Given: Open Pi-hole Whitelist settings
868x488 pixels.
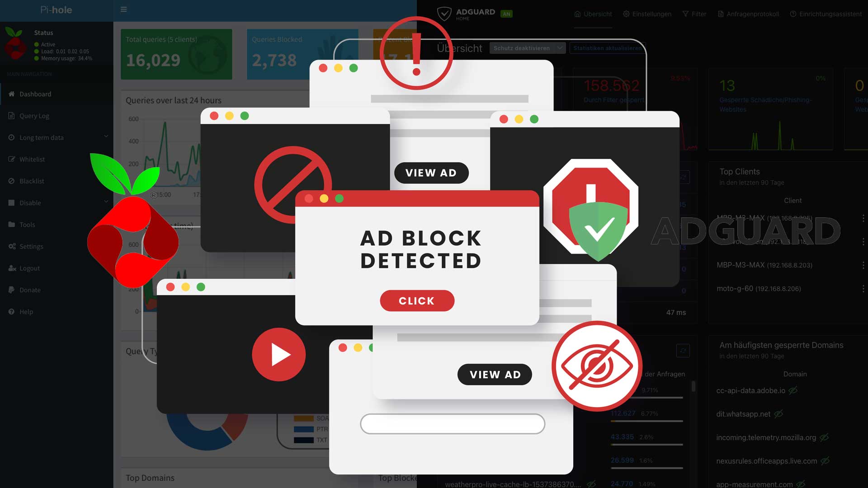Looking at the screenshot, I should coord(32,159).
